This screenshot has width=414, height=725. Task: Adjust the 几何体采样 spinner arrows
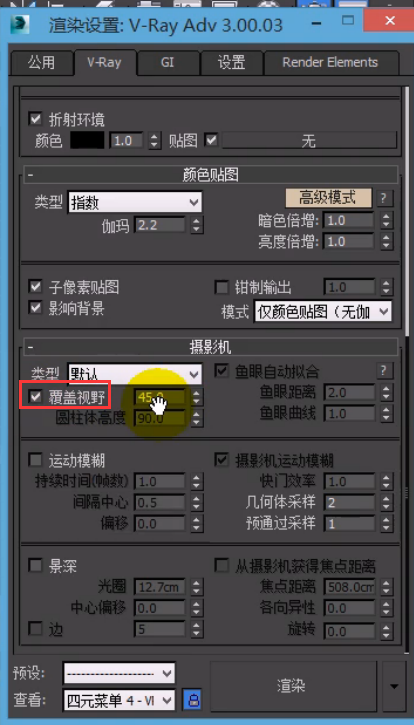click(386, 503)
